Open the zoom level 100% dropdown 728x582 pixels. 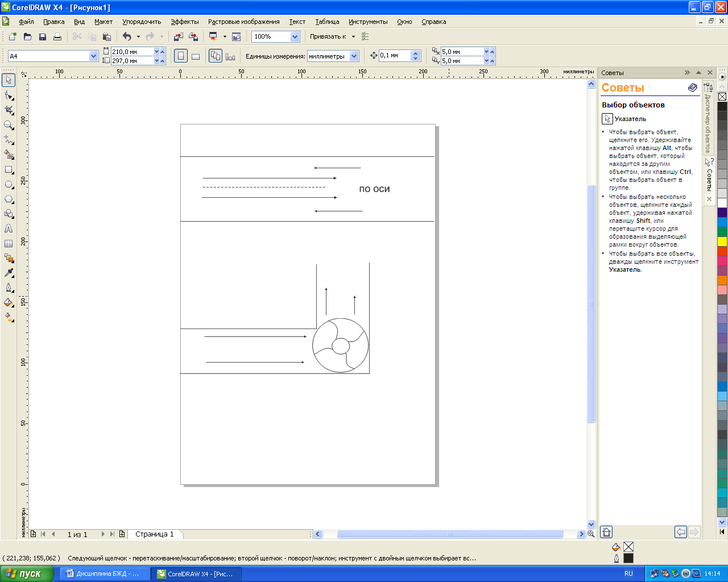click(295, 36)
